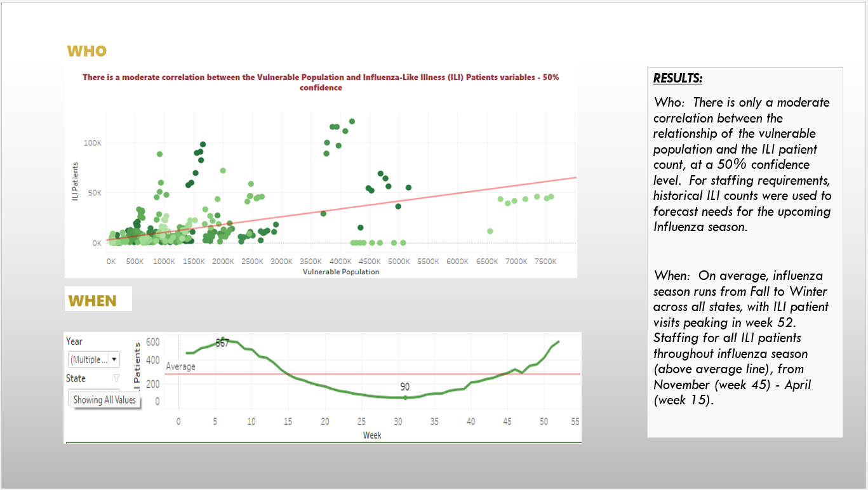This screenshot has width=868, height=490.
Task: Open the Year filter dropdown arrow
Action: [114, 359]
